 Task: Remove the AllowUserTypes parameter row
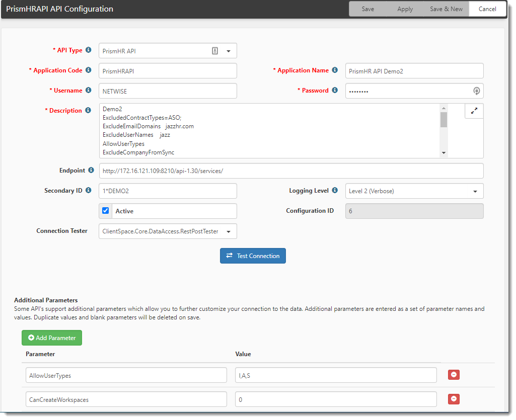(454, 375)
